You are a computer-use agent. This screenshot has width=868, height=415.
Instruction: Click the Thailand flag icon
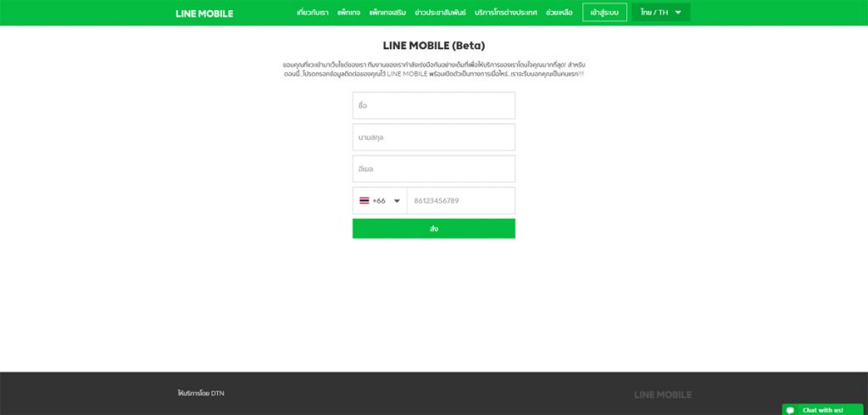[x=364, y=200]
